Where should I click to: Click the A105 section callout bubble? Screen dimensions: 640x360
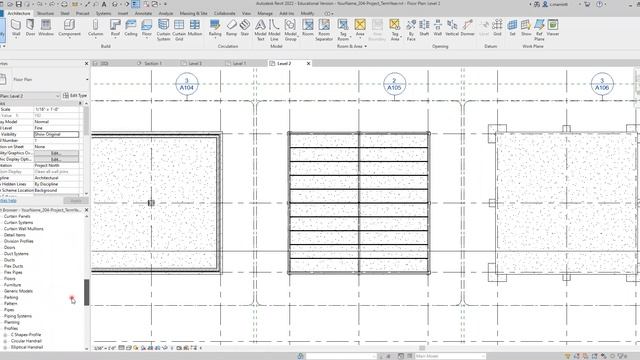[x=394, y=84]
